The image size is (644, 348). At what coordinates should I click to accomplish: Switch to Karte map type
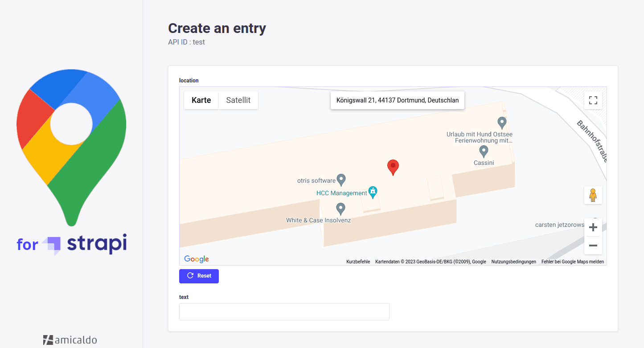(201, 100)
